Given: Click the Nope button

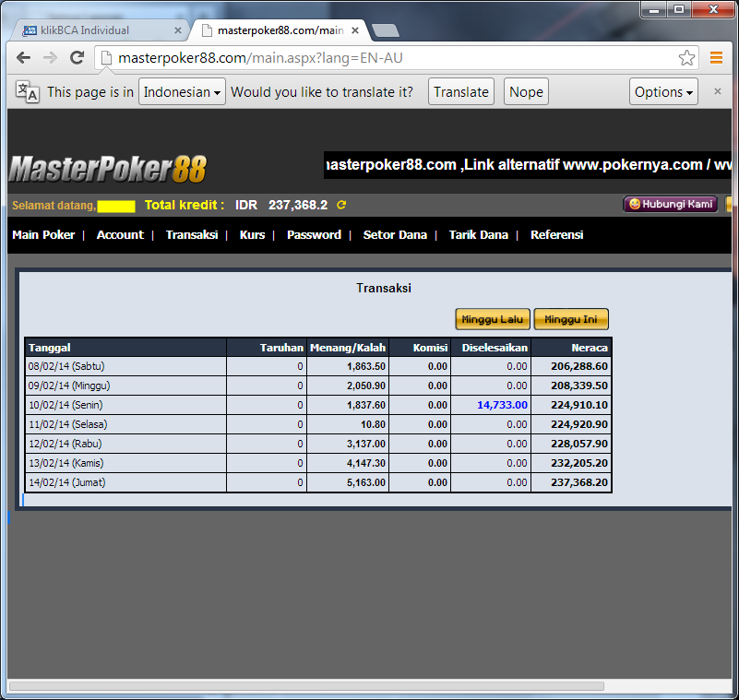Looking at the screenshot, I should (x=526, y=91).
